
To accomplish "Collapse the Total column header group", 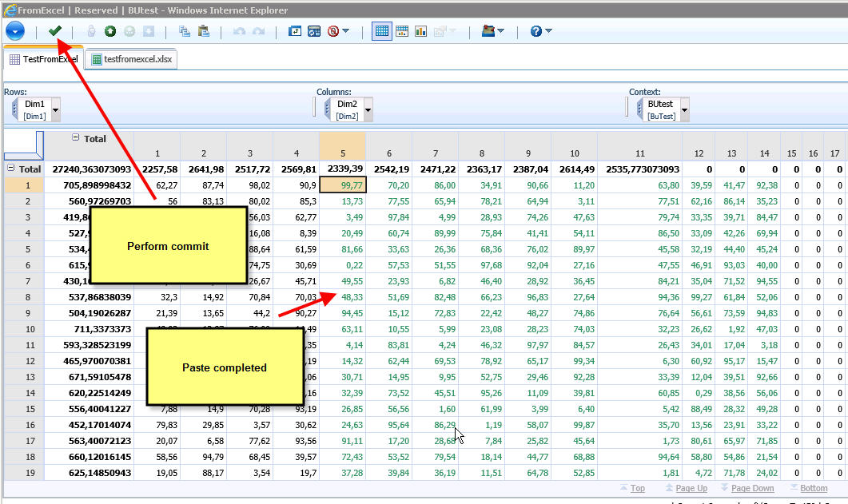I will [76, 138].
